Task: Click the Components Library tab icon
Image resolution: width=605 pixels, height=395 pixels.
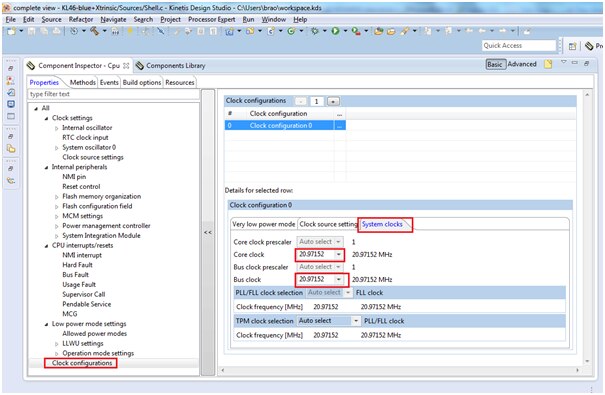Action: pyautogui.click(x=140, y=66)
